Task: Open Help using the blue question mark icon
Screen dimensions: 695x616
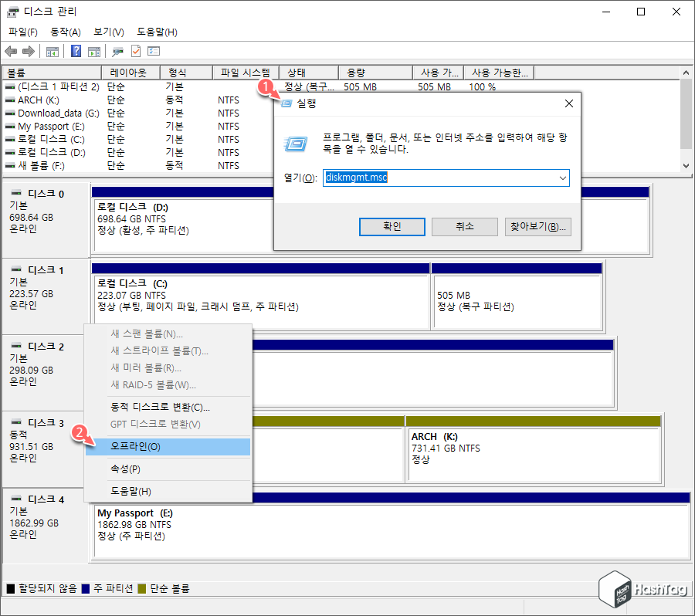Action: click(x=76, y=51)
